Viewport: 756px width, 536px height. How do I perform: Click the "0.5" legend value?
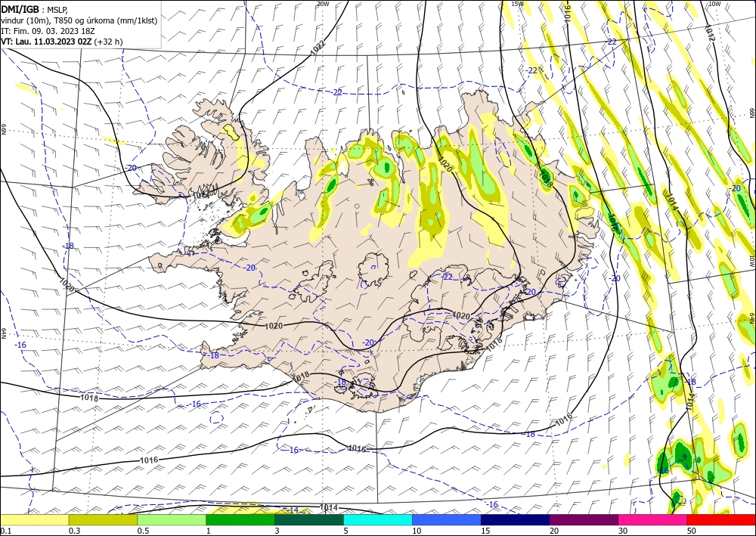click(143, 531)
